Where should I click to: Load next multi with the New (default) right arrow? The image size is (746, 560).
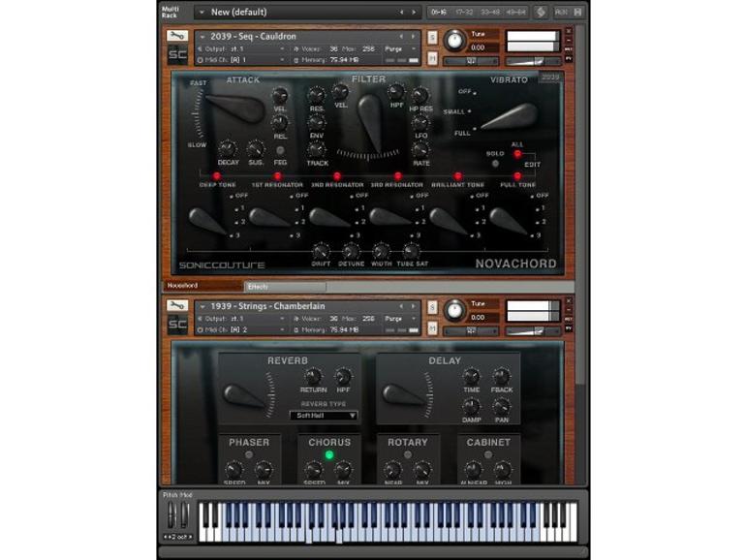point(414,13)
